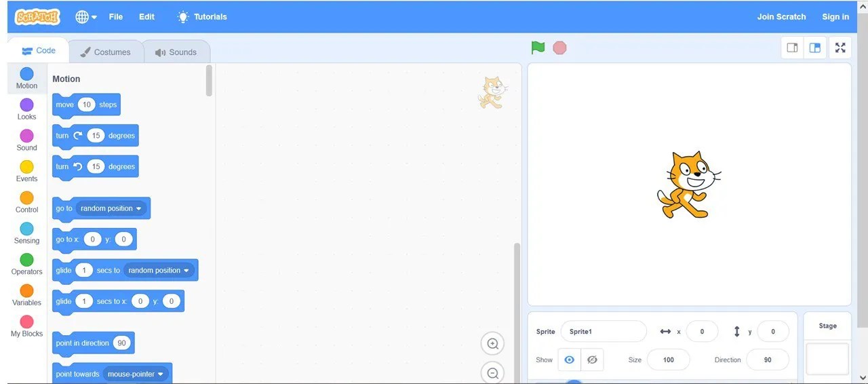
Task: Switch to the Sounds tab
Action: (x=176, y=52)
